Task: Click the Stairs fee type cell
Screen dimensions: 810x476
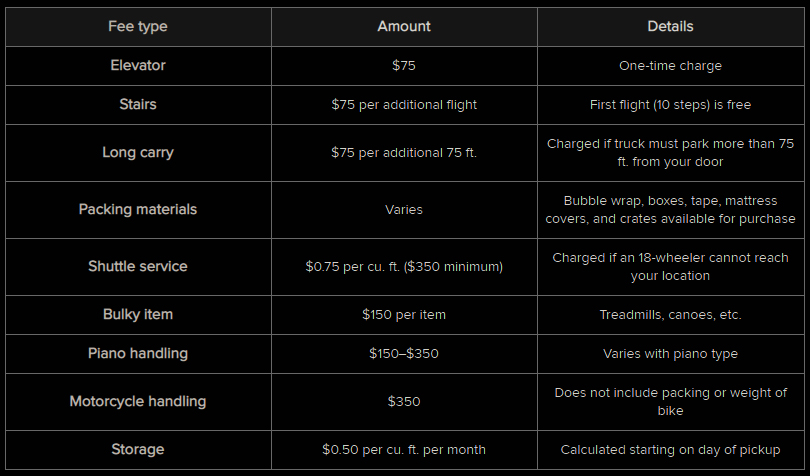Action: tap(138, 104)
